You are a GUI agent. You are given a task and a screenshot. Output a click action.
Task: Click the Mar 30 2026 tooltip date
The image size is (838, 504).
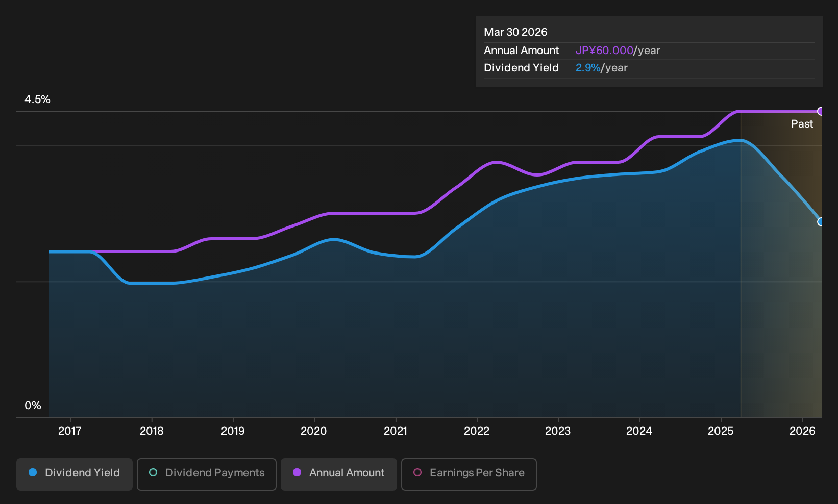click(515, 32)
